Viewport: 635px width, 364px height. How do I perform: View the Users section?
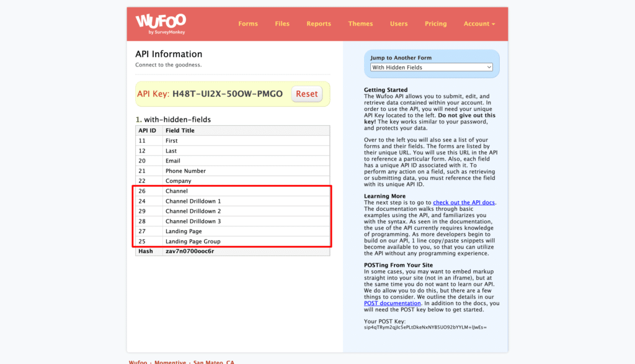click(x=399, y=24)
